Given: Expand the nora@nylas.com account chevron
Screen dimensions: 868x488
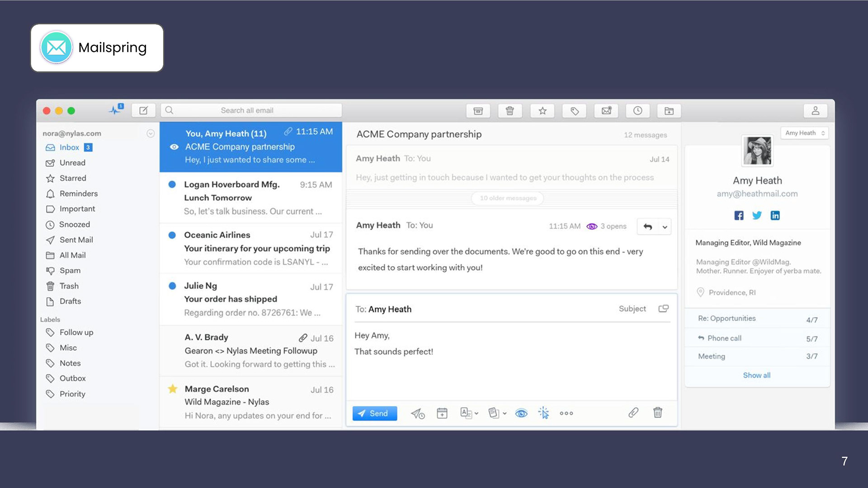Looking at the screenshot, I should tap(151, 133).
